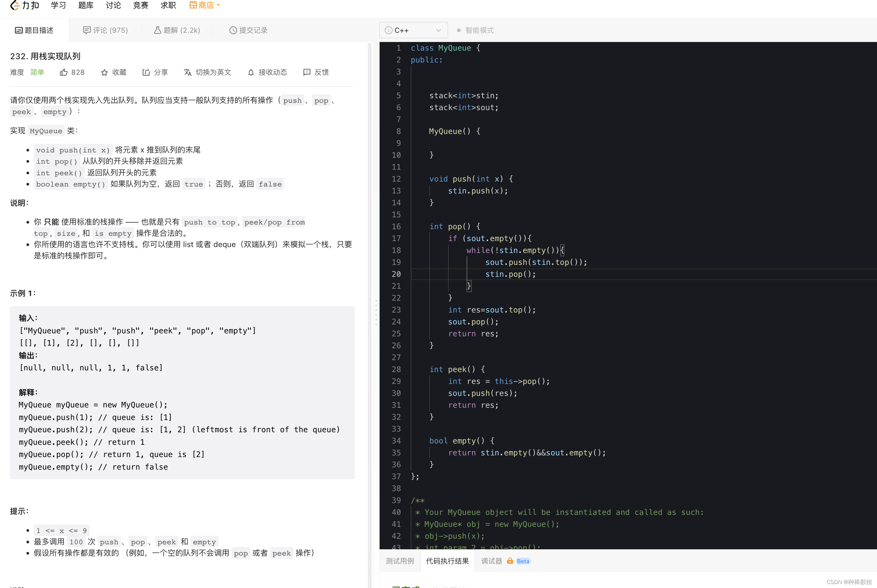
Task: Open the 题库 problems menu
Action: pos(86,5)
